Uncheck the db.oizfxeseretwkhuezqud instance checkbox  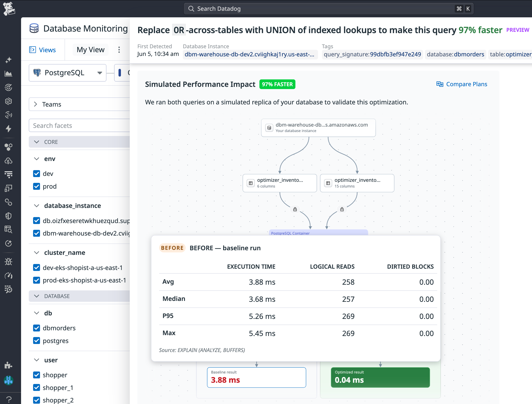point(37,220)
